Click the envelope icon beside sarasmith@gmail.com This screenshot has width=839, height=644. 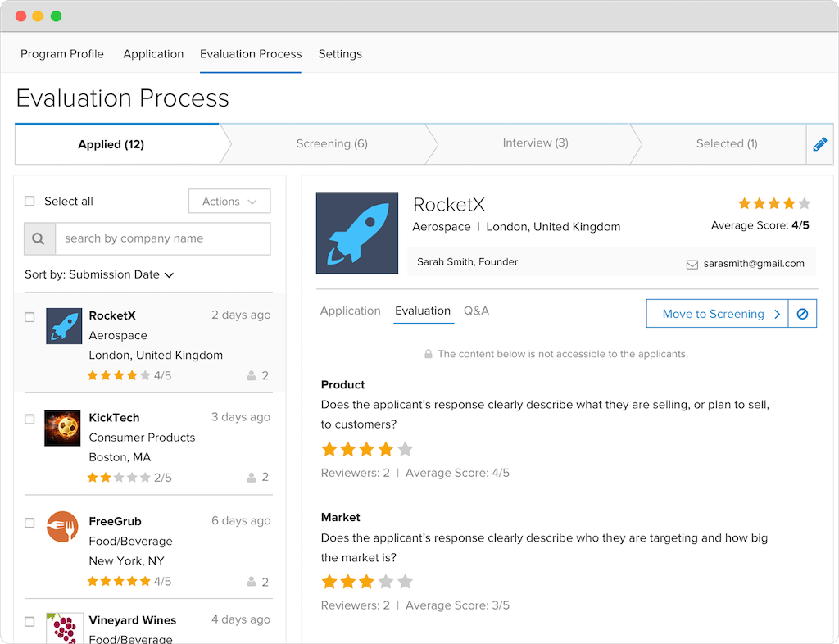point(692,264)
